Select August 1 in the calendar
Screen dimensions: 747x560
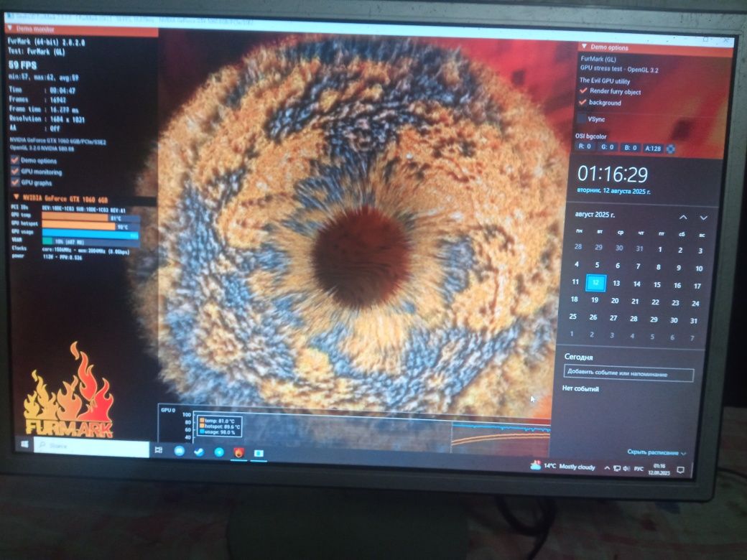point(660,250)
